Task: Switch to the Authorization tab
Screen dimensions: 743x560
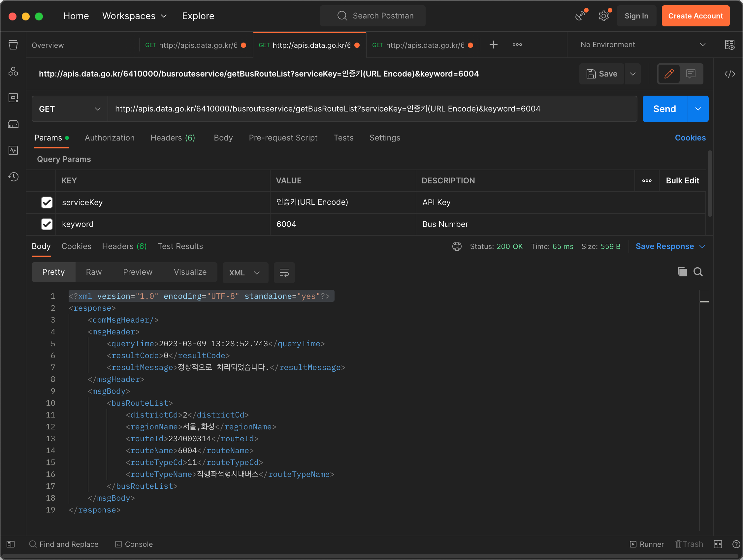Action: tap(110, 138)
